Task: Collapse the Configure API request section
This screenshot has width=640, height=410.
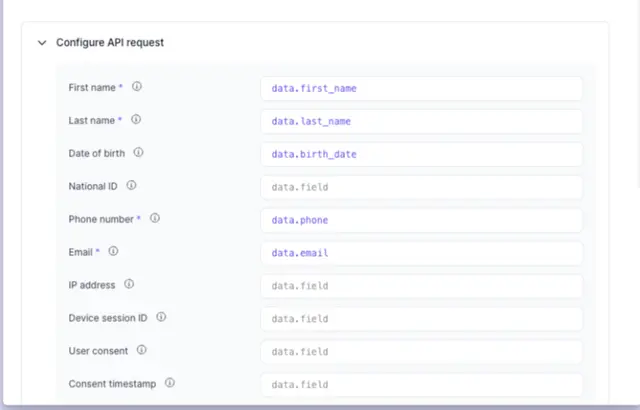Action: pos(42,43)
